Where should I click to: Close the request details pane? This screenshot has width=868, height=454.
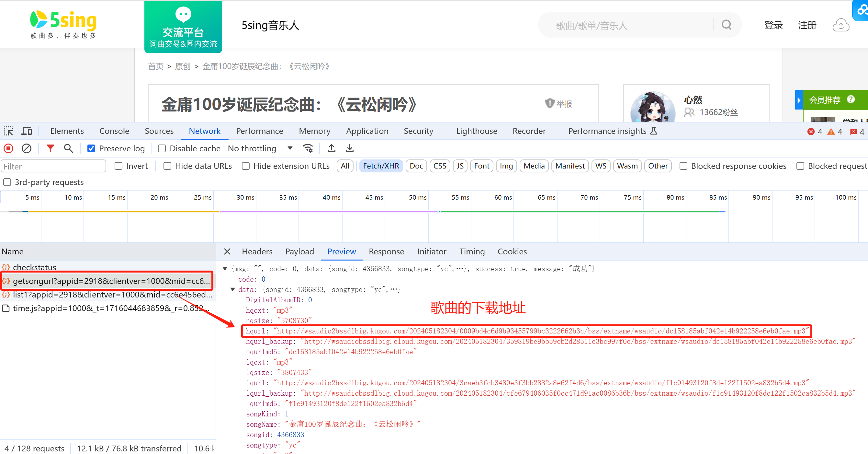pos(228,251)
